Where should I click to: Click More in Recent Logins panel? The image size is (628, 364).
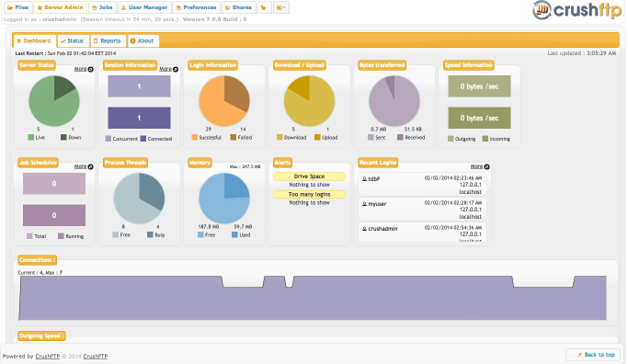pos(479,166)
